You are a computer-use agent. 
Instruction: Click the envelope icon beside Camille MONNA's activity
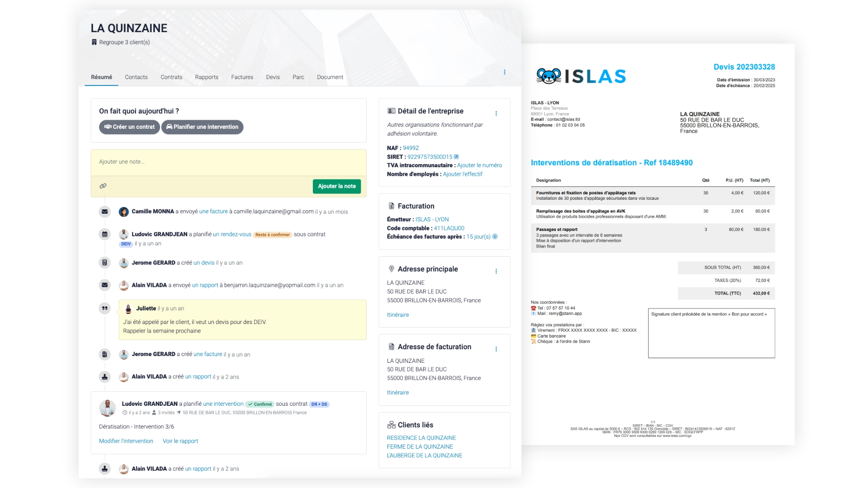pyautogui.click(x=105, y=211)
